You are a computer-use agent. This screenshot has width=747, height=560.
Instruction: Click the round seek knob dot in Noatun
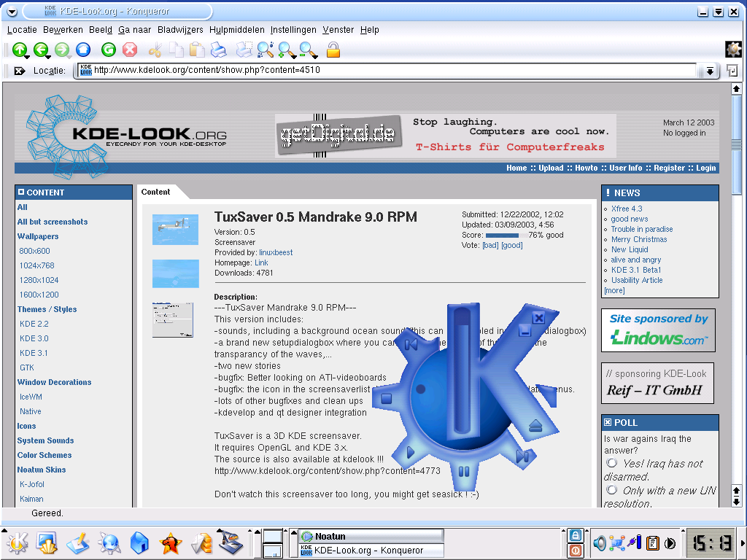pos(420,389)
